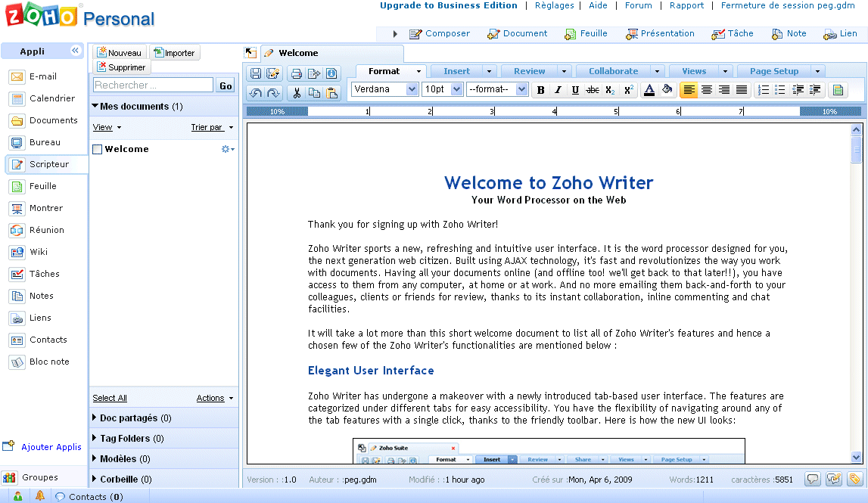
Task: Open the Trier par sort dropdown
Action: [x=212, y=127]
